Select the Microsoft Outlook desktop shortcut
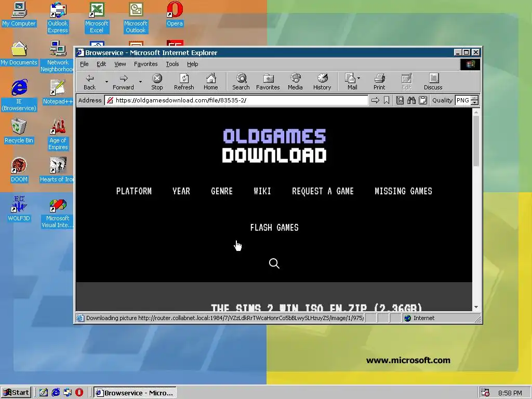The height and width of the screenshot is (399, 532). click(x=136, y=18)
